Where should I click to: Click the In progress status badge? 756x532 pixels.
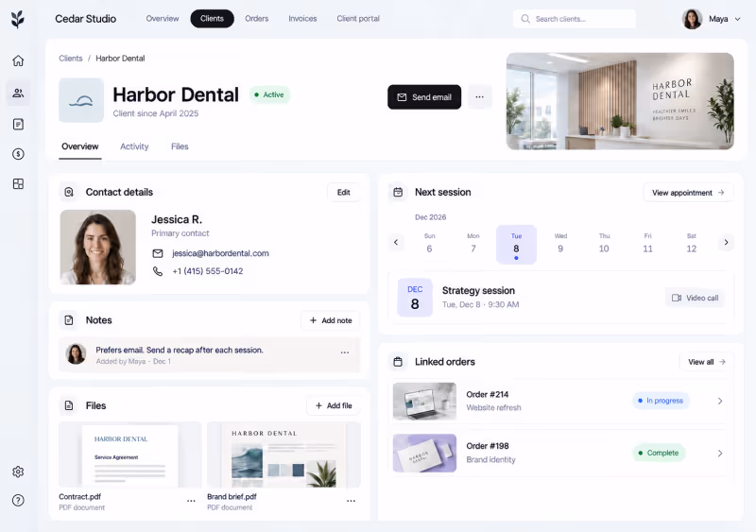pos(661,401)
